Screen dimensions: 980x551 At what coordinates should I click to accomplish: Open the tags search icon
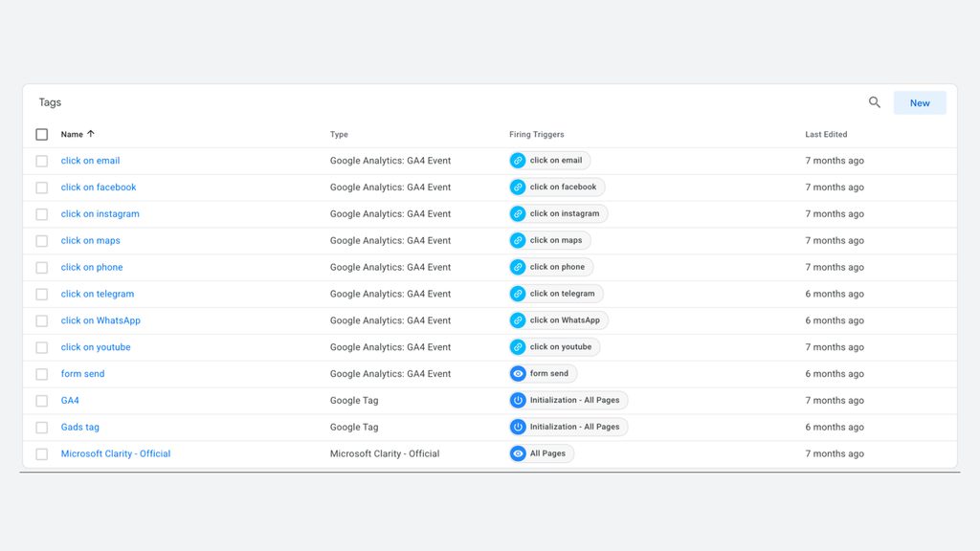tap(875, 102)
